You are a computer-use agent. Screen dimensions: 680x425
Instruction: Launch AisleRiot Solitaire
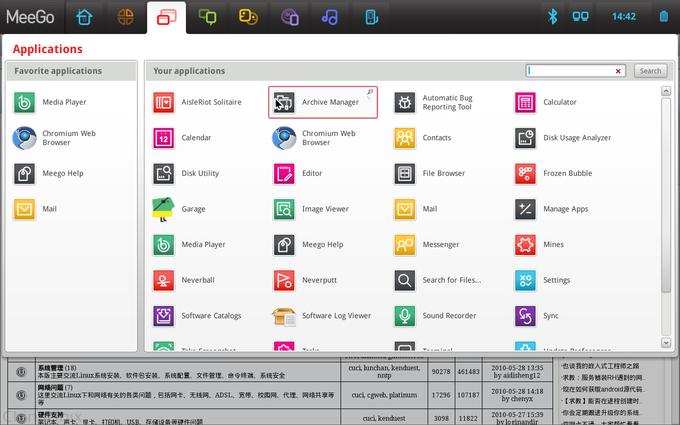click(x=164, y=102)
